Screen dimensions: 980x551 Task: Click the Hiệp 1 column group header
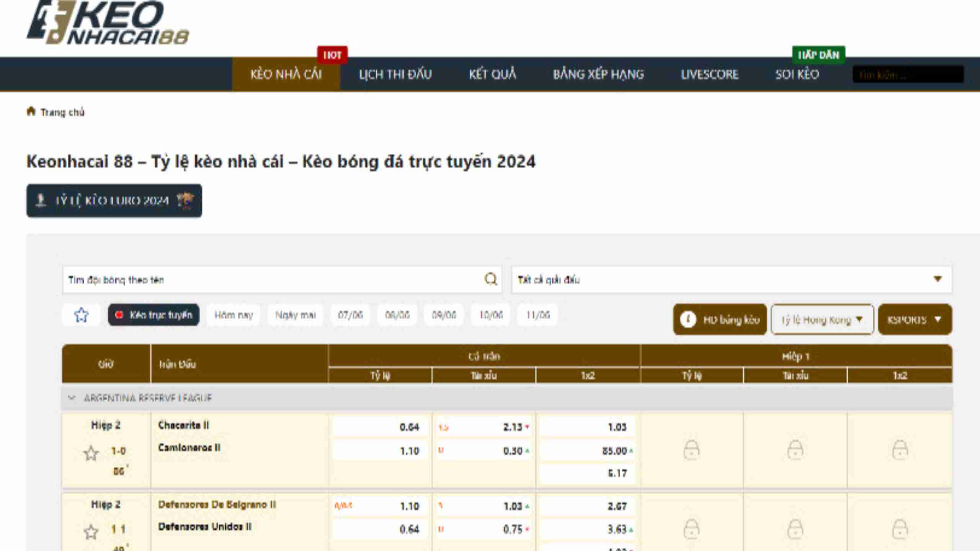pyautogui.click(x=796, y=356)
